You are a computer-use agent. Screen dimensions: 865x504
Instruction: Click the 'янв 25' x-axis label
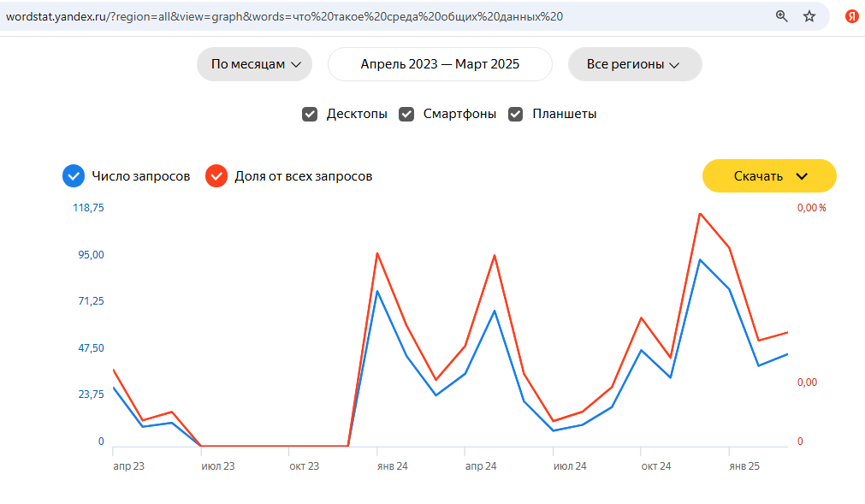744,466
